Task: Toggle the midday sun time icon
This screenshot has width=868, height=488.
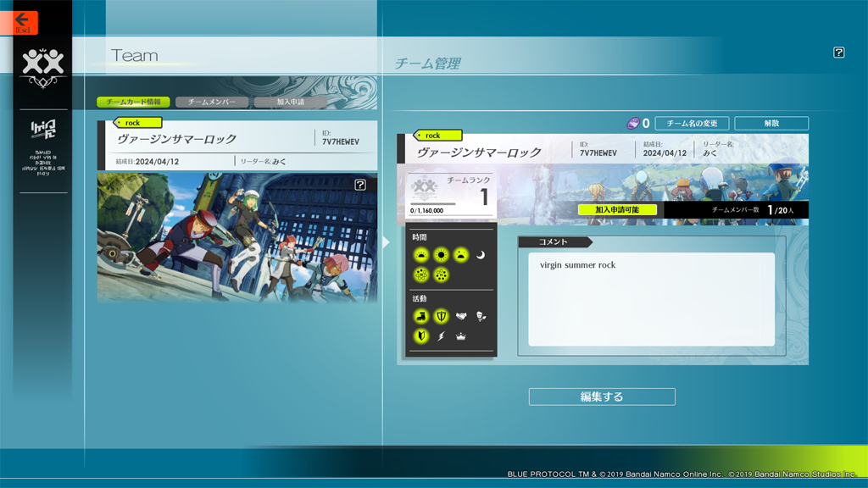Action: tap(441, 255)
